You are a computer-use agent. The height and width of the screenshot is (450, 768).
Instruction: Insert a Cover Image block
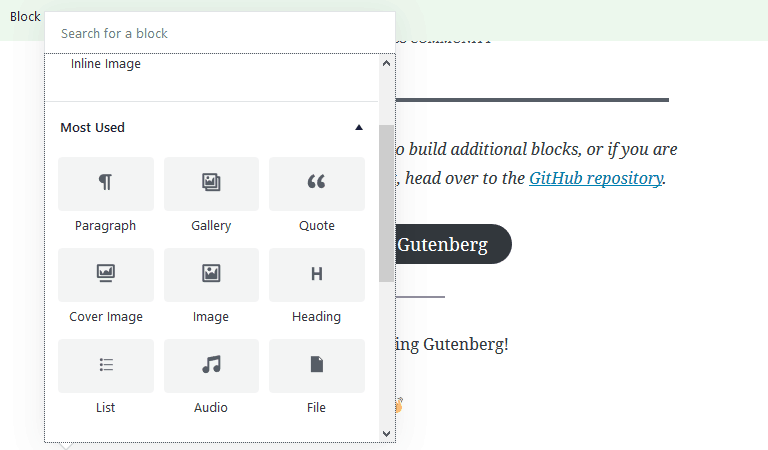[x=105, y=287]
